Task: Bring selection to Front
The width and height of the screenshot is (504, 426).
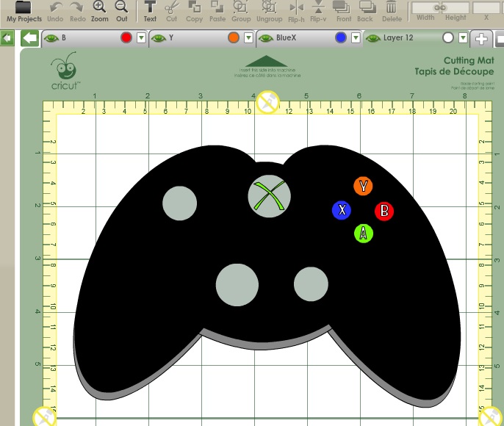Action: pyautogui.click(x=343, y=12)
